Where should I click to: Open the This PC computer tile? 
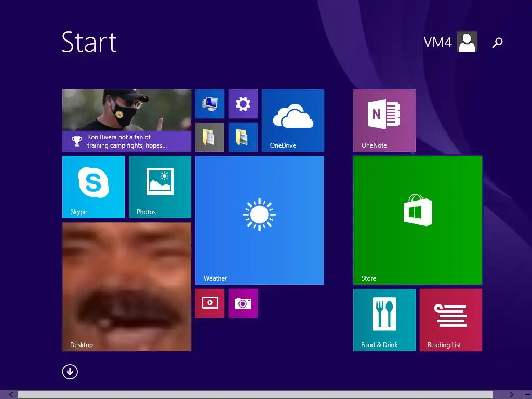coord(210,104)
